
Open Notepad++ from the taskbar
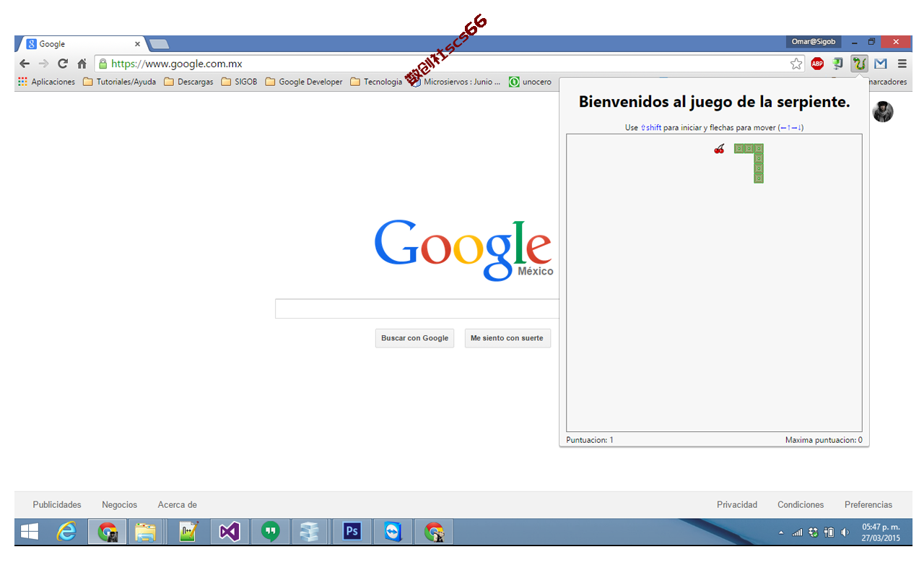tap(189, 532)
